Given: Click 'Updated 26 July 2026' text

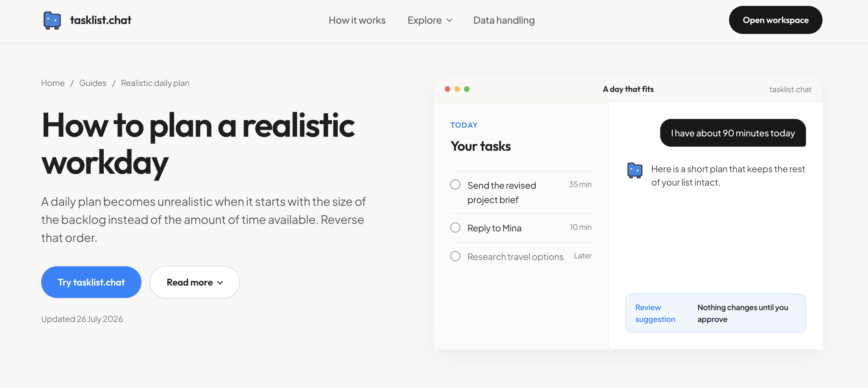Looking at the screenshot, I should (x=82, y=319).
